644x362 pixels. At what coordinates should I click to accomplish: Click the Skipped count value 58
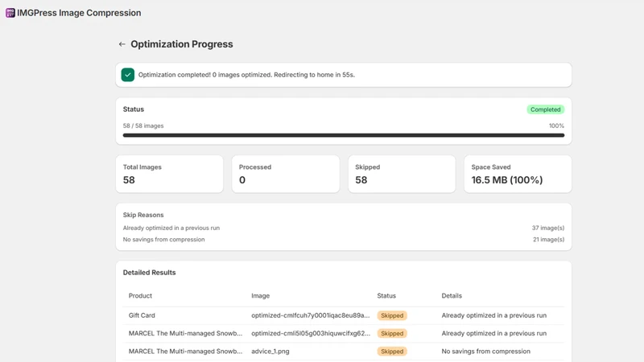(x=361, y=179)
